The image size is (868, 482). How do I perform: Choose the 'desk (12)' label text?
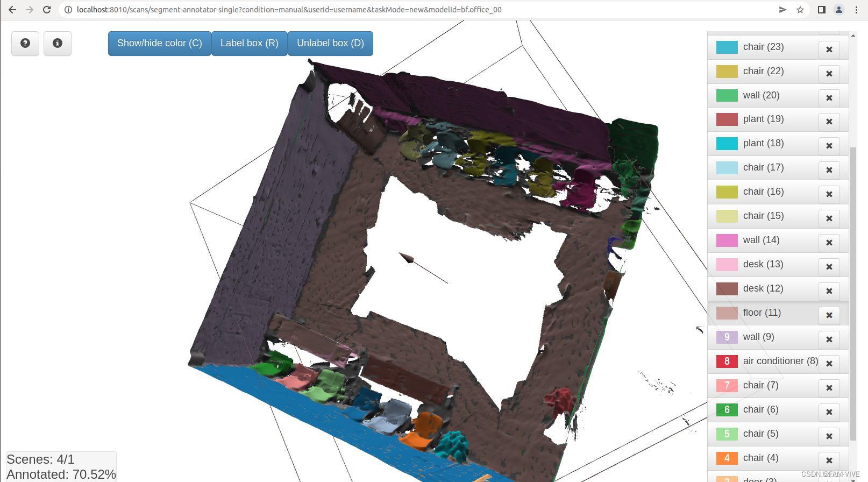(763, 288)
